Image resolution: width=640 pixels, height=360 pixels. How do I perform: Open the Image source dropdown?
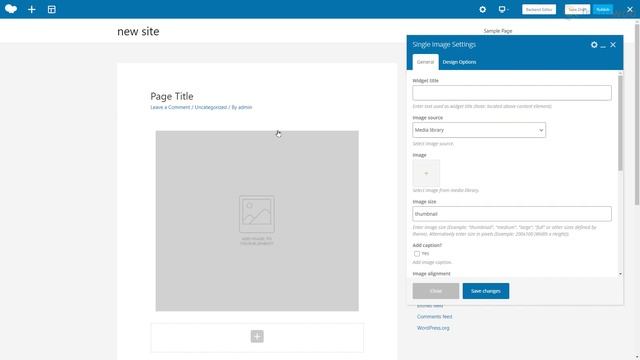(479, 130)
